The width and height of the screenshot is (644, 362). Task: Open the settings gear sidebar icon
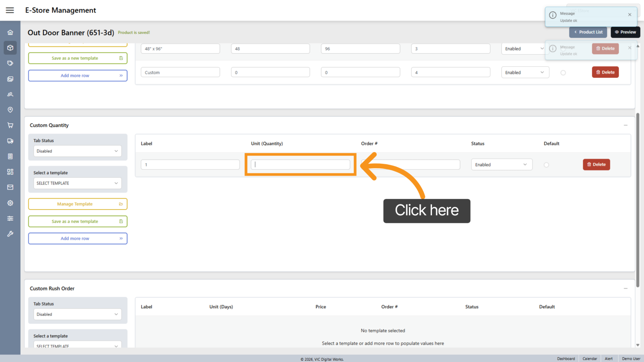pyautogui.click(x=10, y=203)
